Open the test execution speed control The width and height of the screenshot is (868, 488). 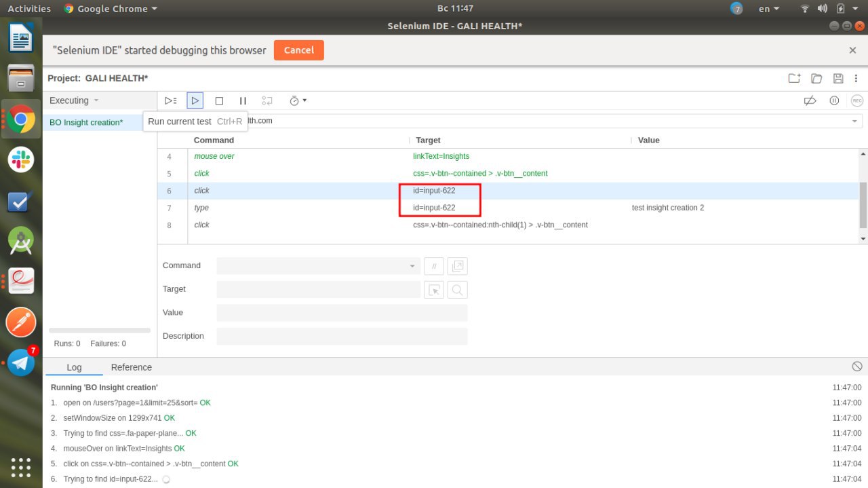pos(298,100)
